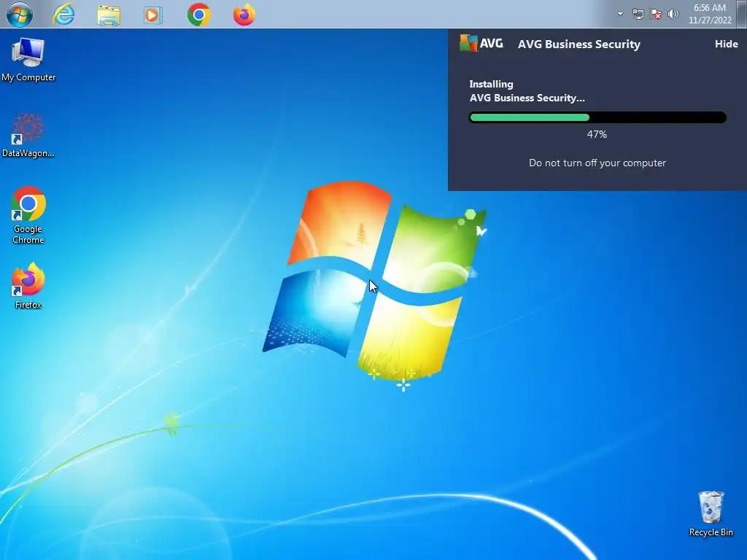The image size is (747, 560).
Task: Click the 47% progress text
Action: (597, 134)
